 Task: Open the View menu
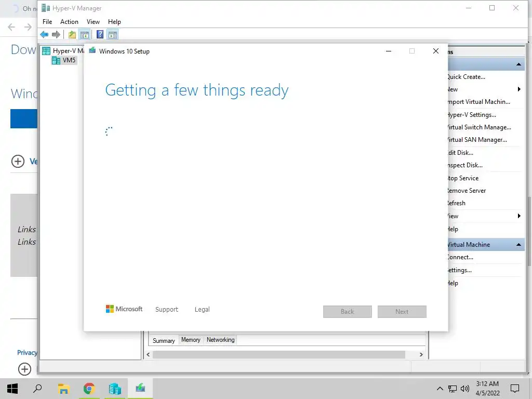[x=93, y=22]
